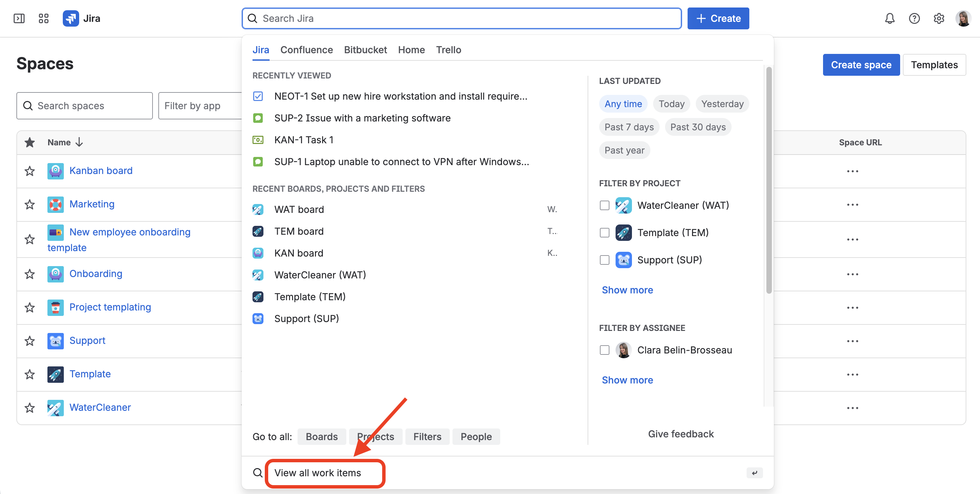The image size is (980, 494).
Task: Check the WaterCleaner (WAT) project filter
Action: tap(604, 205)
